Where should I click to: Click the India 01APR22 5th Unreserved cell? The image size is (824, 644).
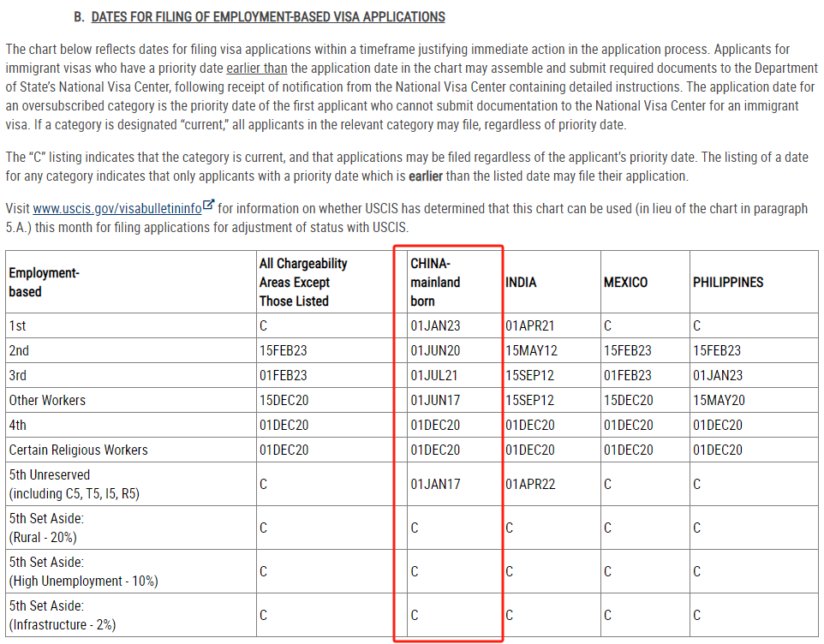(x=530, y=485)
